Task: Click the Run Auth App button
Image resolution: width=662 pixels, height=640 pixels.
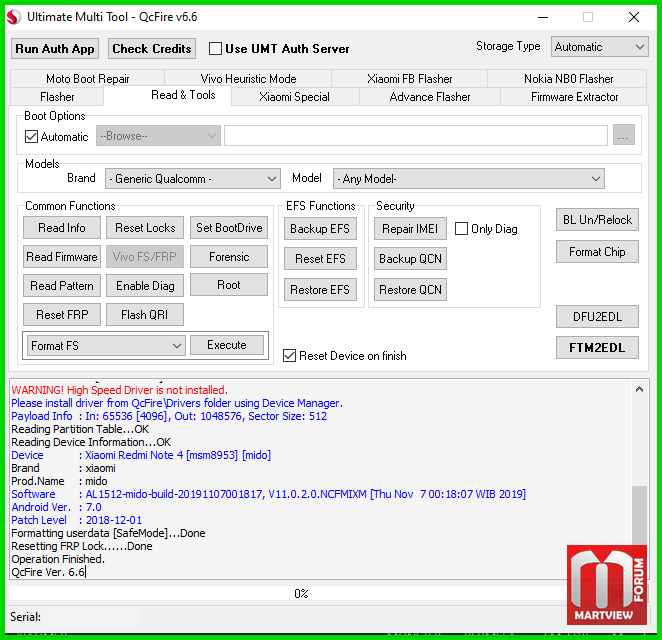Action: pyautogui.click(x=55, y=49)
